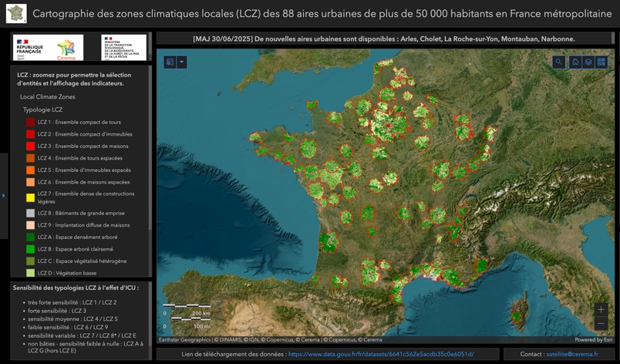
Task: Open the data.gouv.fr dataset download link
Action: click(x=381, y=354)
